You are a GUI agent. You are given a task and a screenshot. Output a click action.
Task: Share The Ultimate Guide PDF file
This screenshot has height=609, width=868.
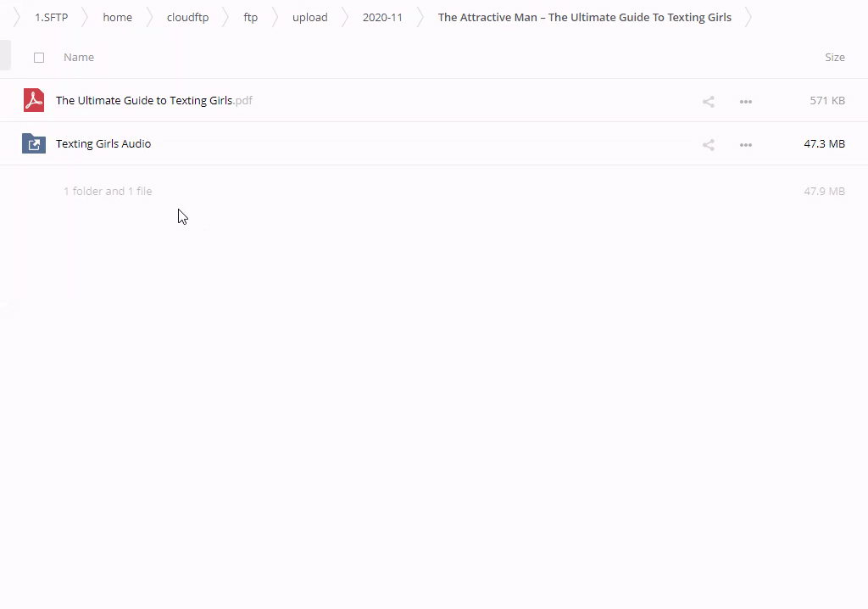point(709,102)
